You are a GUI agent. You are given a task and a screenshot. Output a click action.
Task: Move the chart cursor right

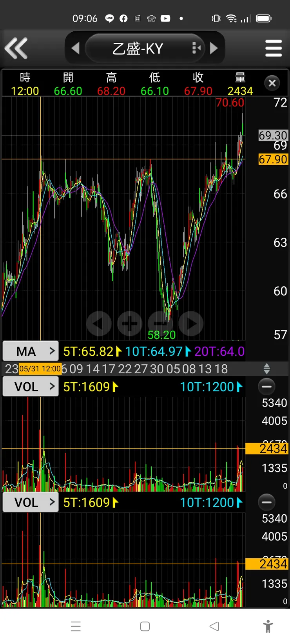click(191, 324)
